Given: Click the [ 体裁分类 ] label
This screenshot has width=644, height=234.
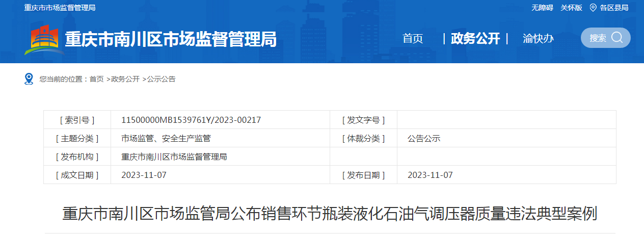Looking at the screenshot, I should point(363,138).
